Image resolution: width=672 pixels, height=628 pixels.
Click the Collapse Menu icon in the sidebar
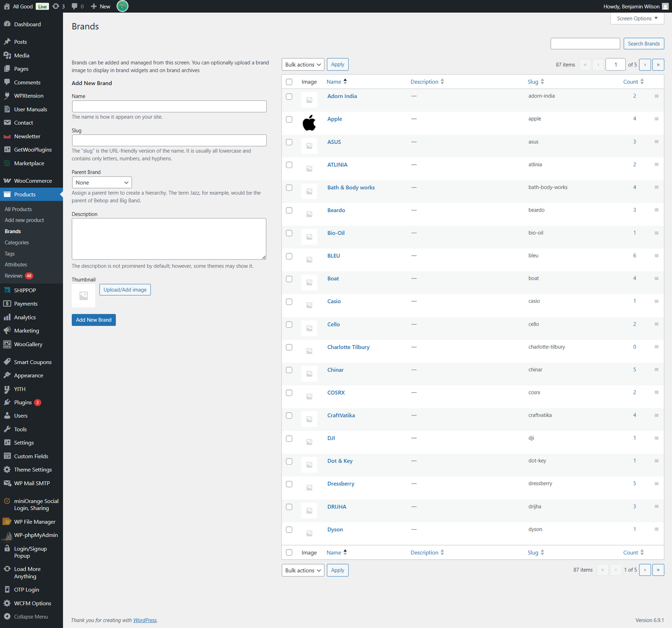click(7, 616)
